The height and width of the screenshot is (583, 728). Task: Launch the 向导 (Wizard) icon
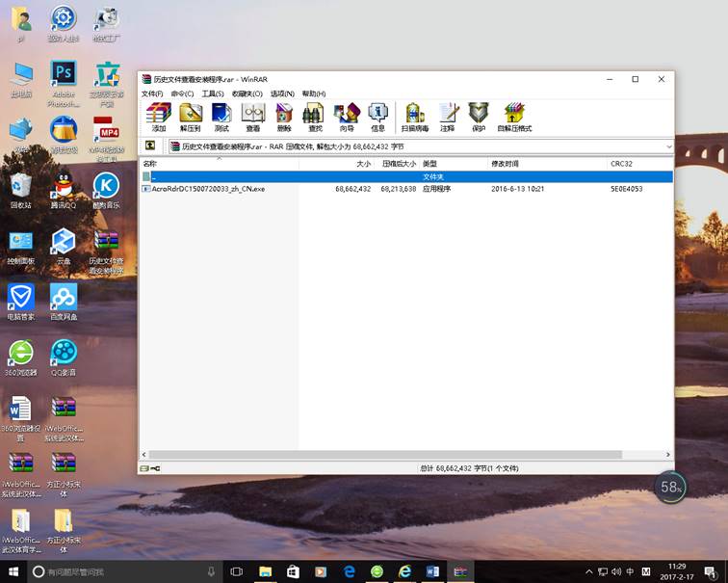(346, 116)
